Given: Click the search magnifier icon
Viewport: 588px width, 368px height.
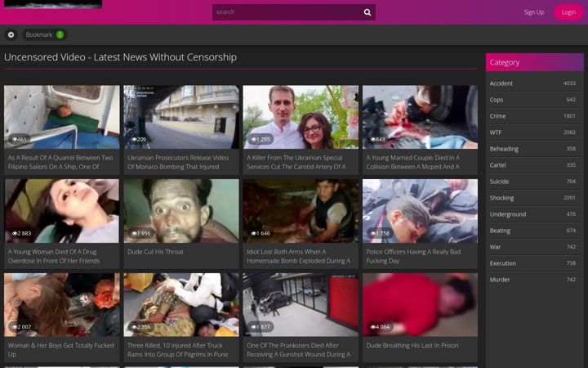Looking at the screenshot, I should 367,12.
